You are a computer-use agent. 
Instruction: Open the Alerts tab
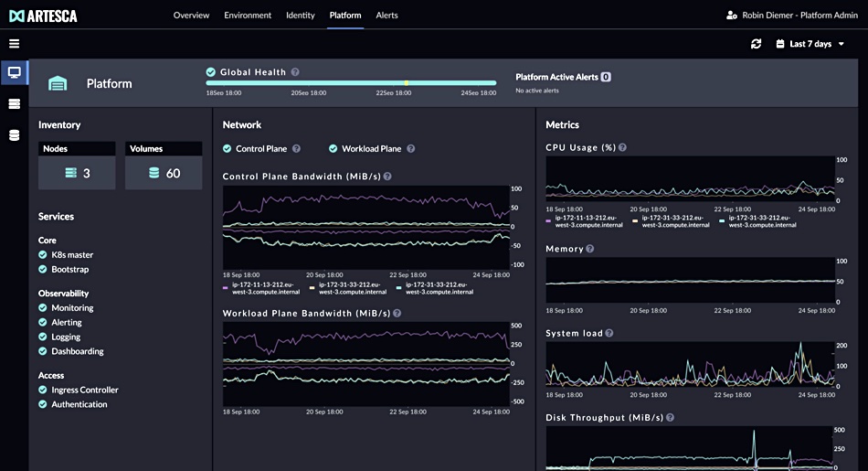(x=386, y=15)
